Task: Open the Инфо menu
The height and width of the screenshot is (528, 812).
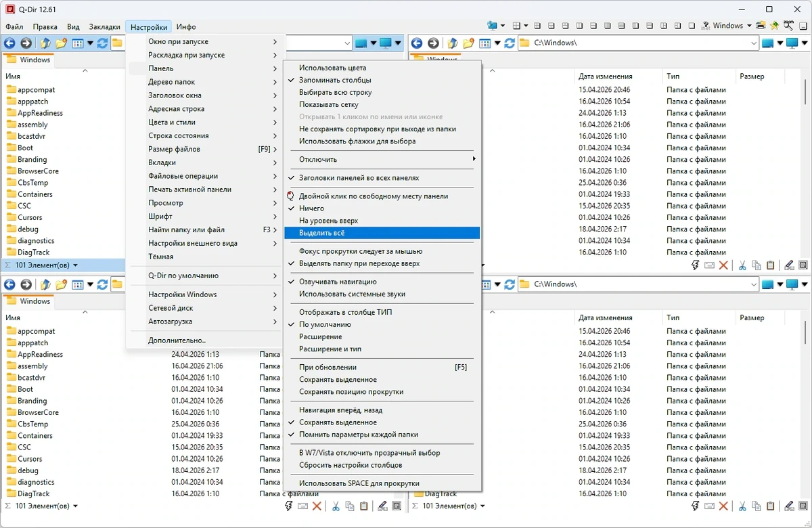Action: [x=186, y=26]
